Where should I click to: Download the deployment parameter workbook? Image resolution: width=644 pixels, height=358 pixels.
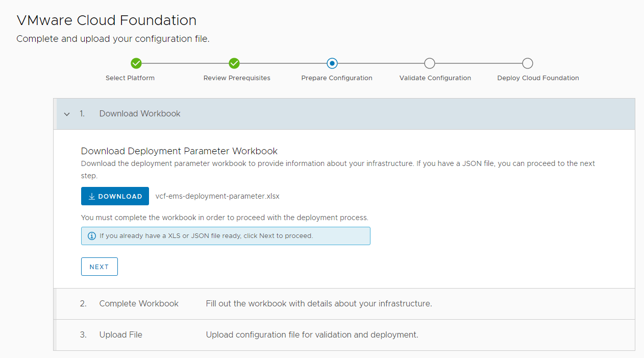point(115,196)
